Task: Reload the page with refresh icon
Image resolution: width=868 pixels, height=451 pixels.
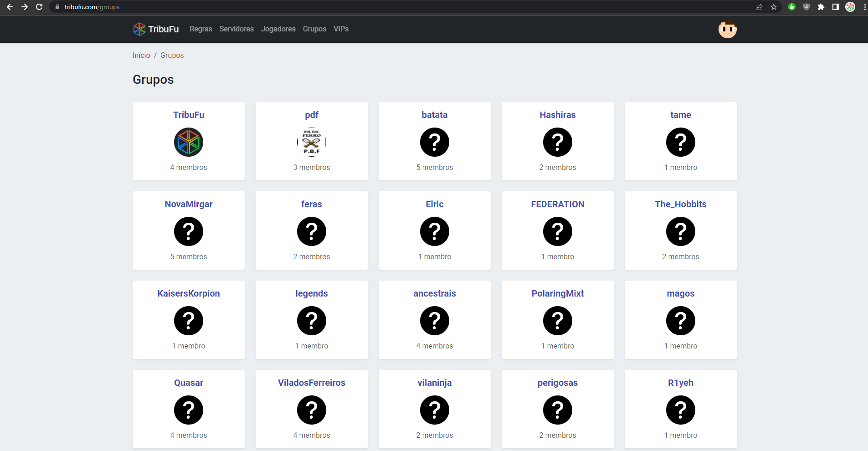Action: click(x=39, y=7)
